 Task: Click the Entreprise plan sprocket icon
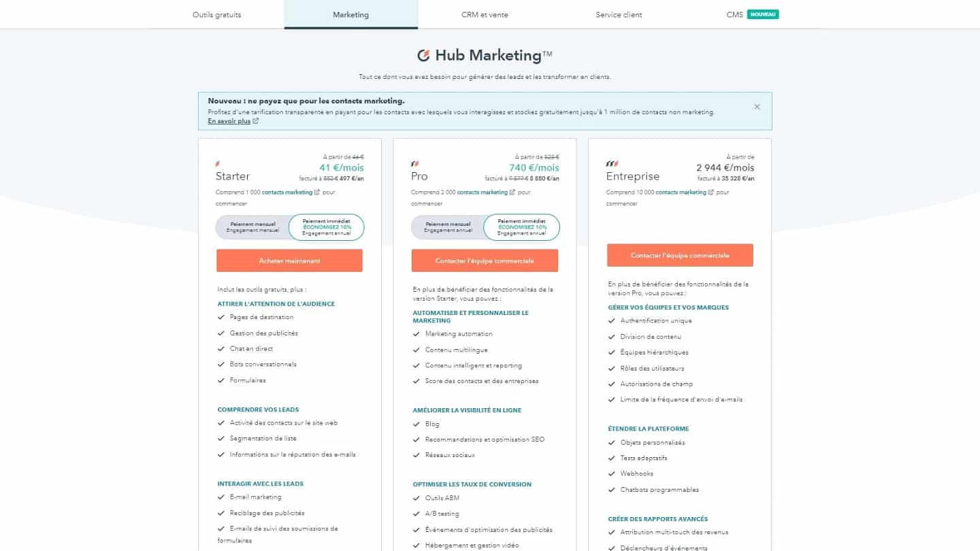tap(612, 163)
